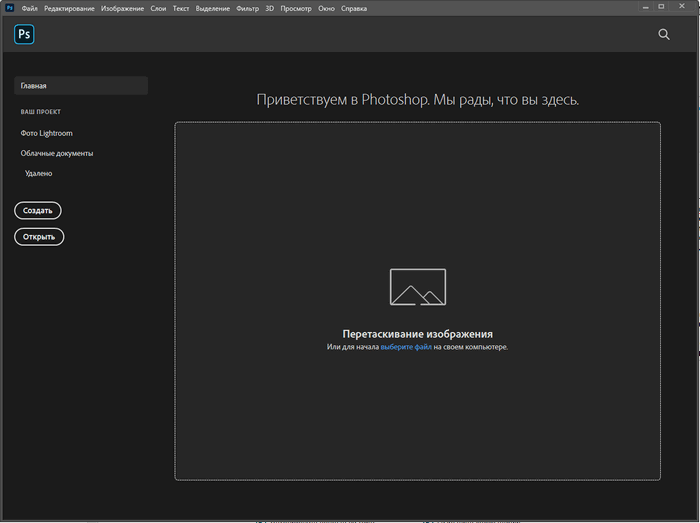
Task: Open the search magnifier icon
Action: (664, 34)
